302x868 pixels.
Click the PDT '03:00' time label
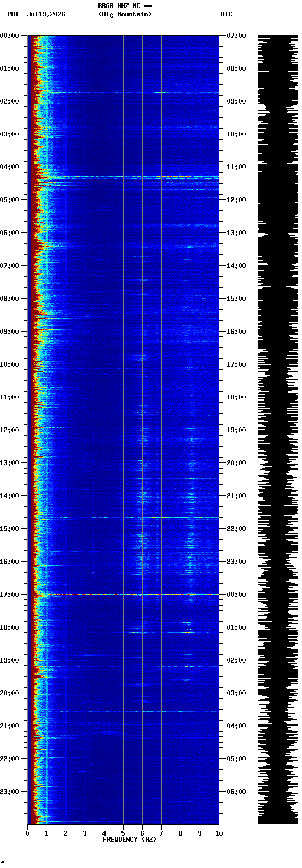(9, 134)
